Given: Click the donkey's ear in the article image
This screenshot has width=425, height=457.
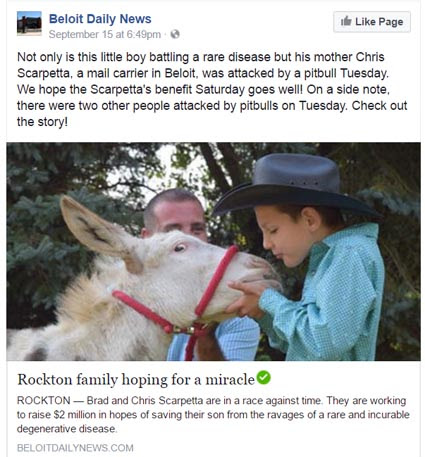Looking at the screenshot, I should pyautogui.click(x=97, y=230).
